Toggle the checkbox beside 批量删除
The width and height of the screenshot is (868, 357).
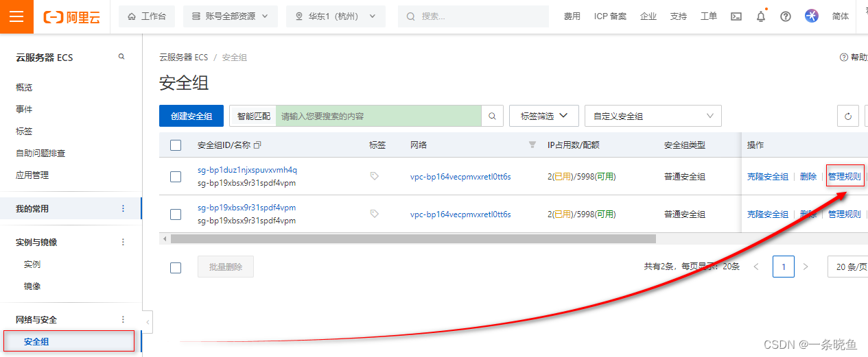(176, 267)
